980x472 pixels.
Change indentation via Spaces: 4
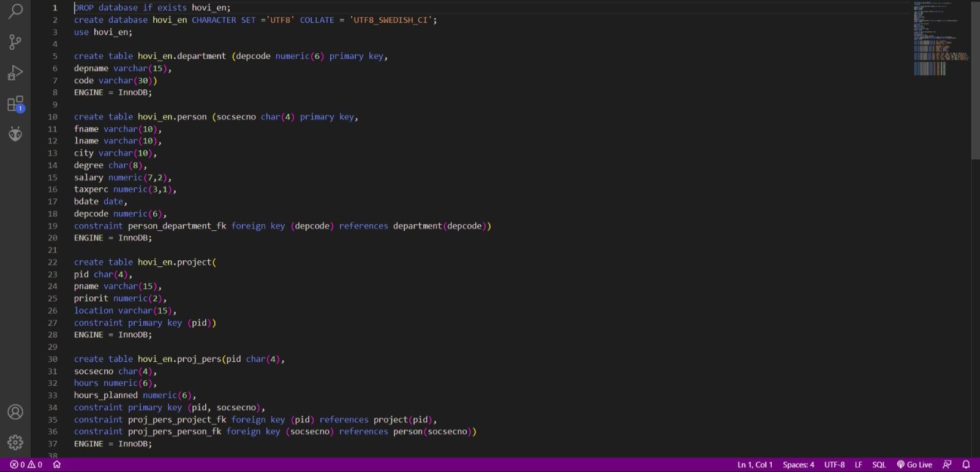pos(798,465)
